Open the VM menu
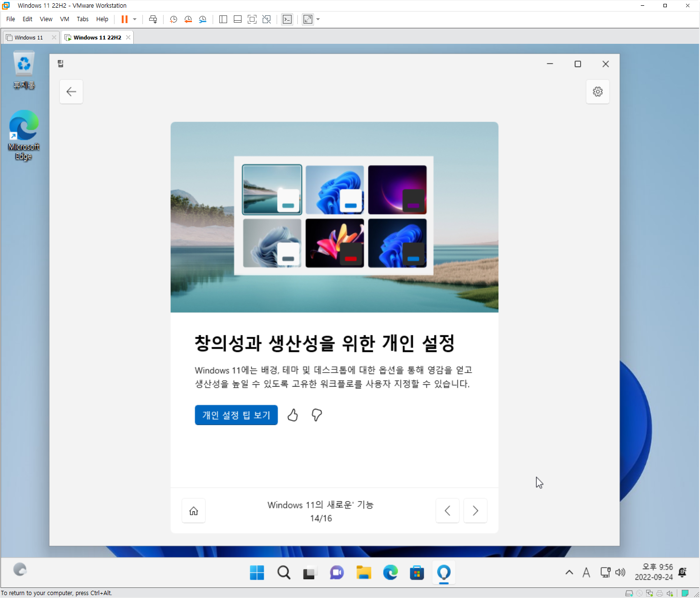 (x=64, y=19)
